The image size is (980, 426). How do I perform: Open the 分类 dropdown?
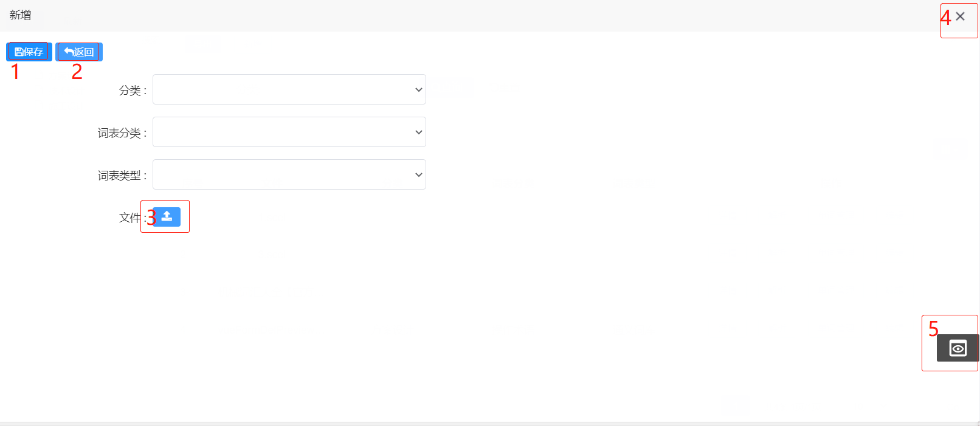click(x=289, y=89)
